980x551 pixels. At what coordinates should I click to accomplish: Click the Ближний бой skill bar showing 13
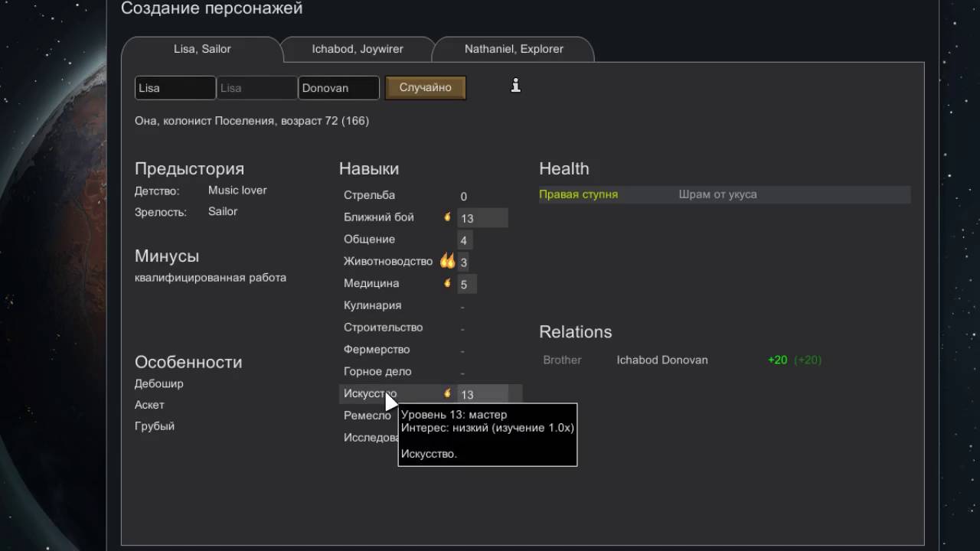point(482,218)
